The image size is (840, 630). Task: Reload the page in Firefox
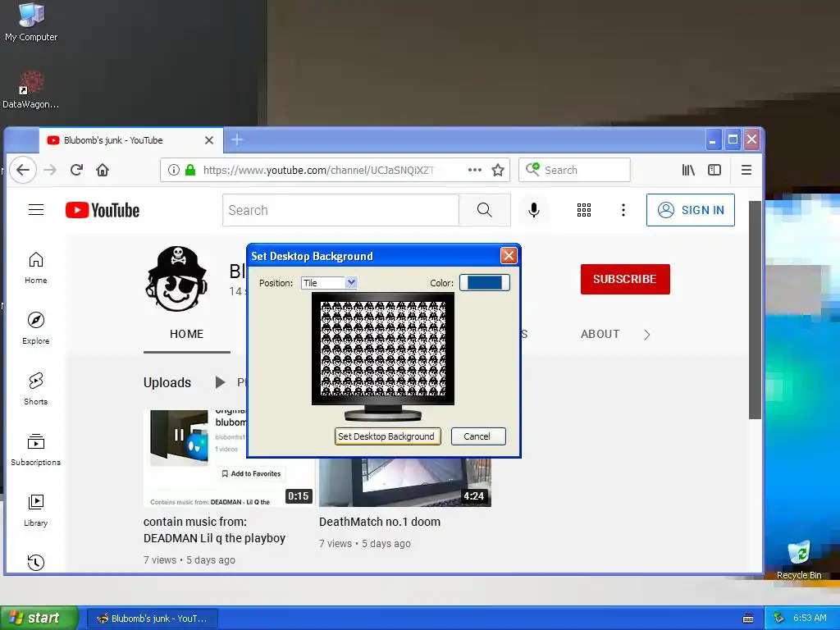pos(76,170)
